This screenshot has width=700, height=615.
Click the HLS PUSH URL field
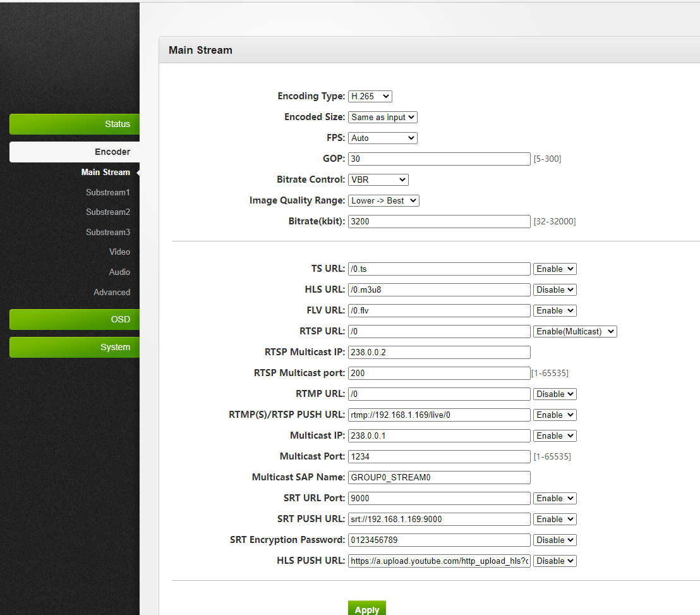(x=439, y=561)
